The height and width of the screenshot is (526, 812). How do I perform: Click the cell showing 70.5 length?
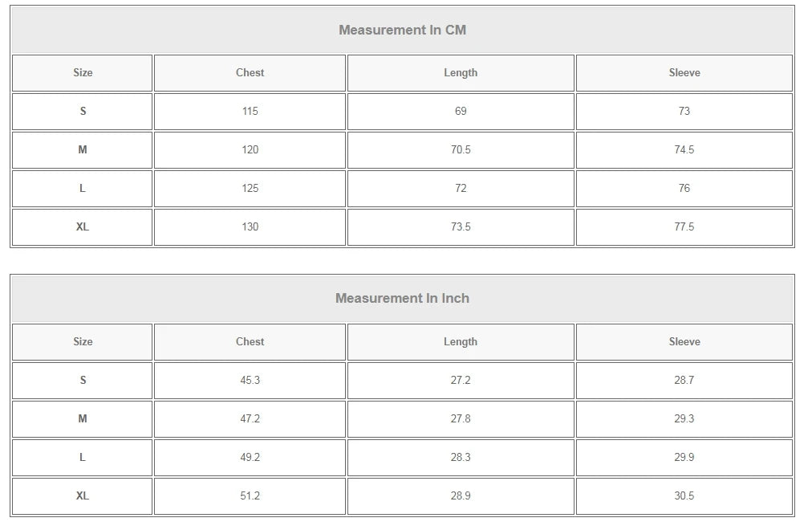click(461, 150)
